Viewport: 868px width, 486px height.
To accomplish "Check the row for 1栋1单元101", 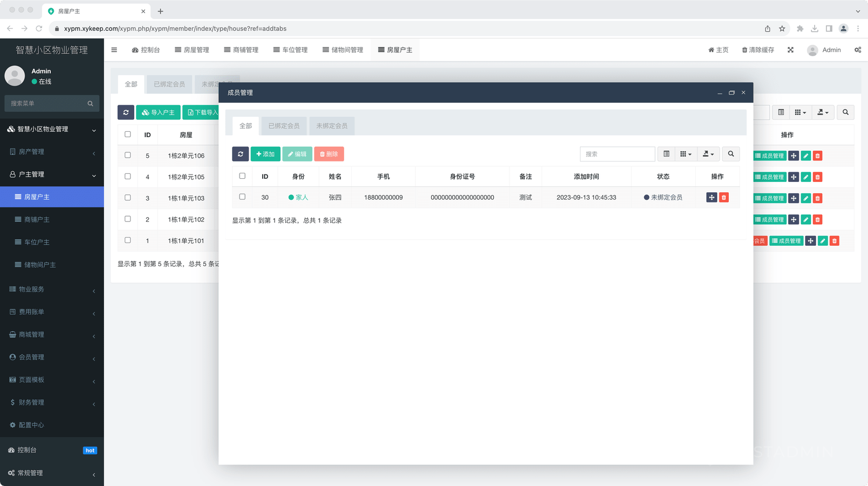I will pos(128,240).
